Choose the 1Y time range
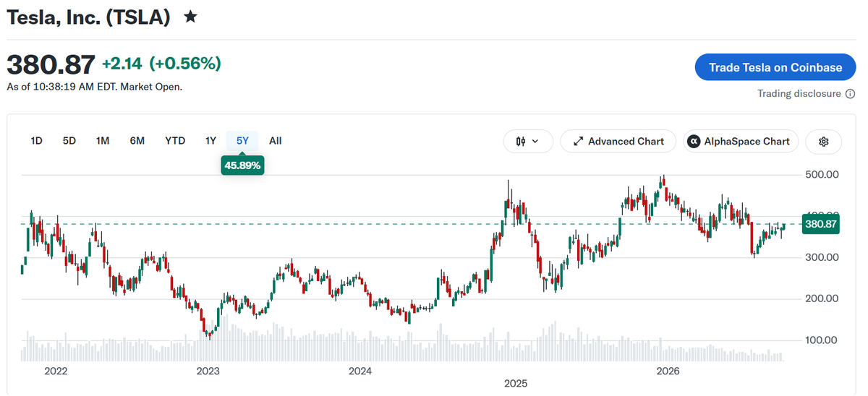Image resolution: width=868 pixels, height=396 pixels. (210, 141)
